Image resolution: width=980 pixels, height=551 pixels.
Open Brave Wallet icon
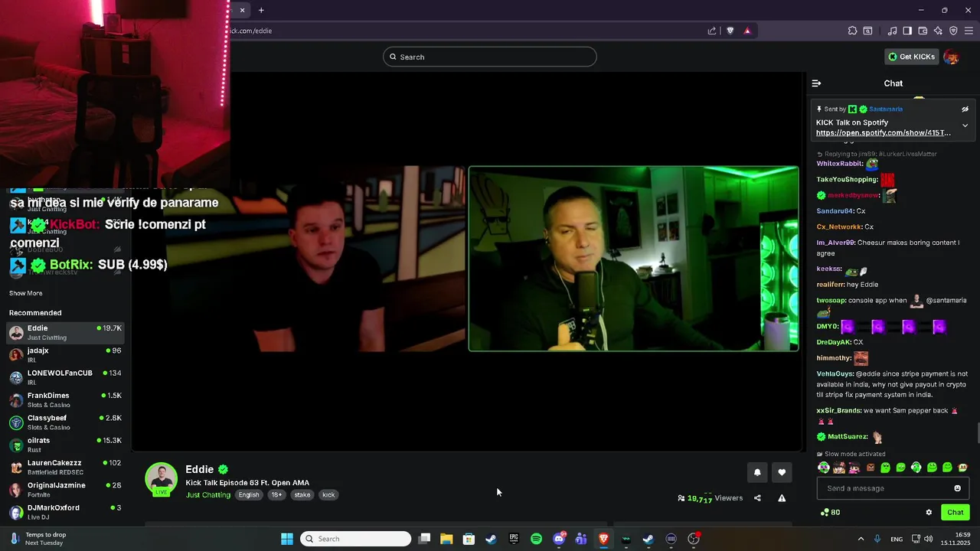[923, 31]
